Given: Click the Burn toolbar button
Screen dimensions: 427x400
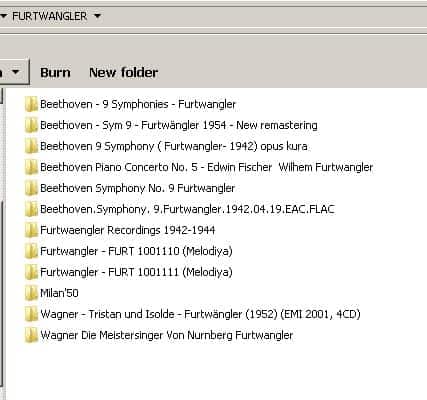Looking at the screenshot, I should [55, 72].
